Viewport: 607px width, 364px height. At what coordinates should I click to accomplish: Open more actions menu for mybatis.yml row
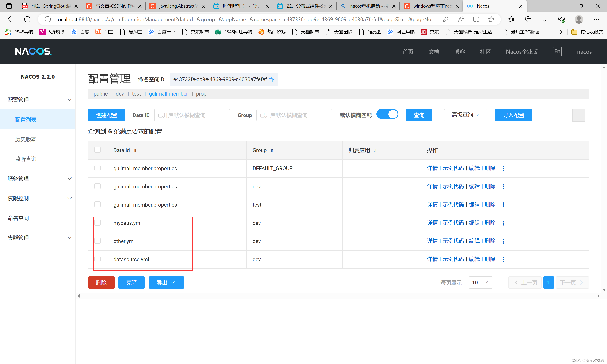tap(503, 223)
